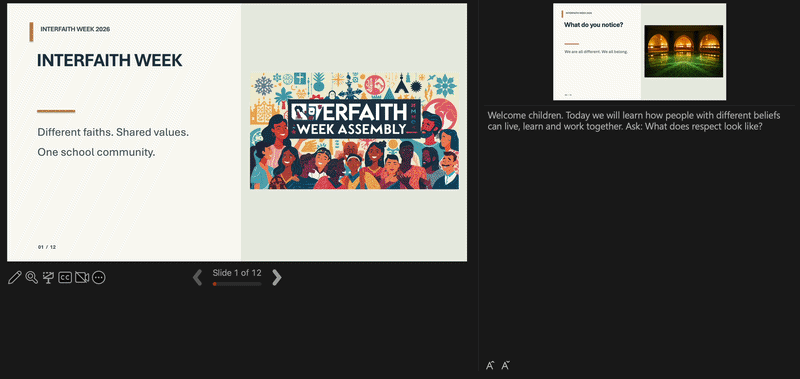800x379 pixels.
Task: Open more slideshow options ellipsis menu
Action: click(98, 277)
